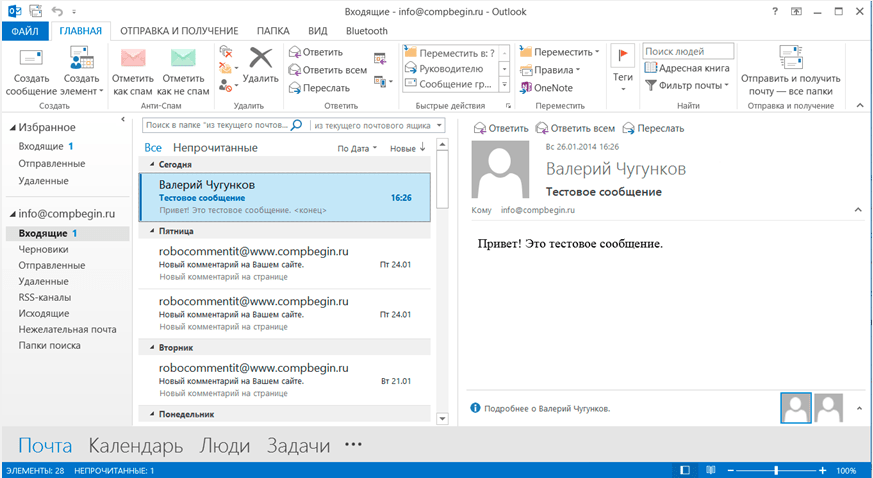
Task: Toggle sort order with Новые arrow
Action: tap(408, 148)
